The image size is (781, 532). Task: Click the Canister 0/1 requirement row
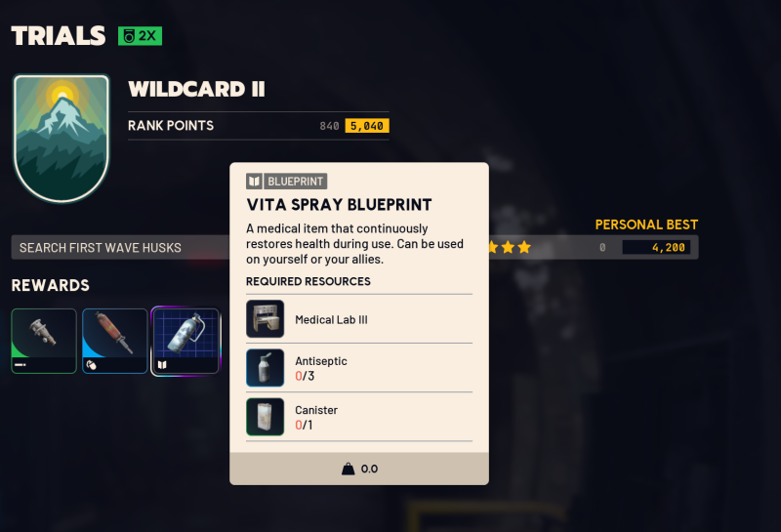click(359, 417)
